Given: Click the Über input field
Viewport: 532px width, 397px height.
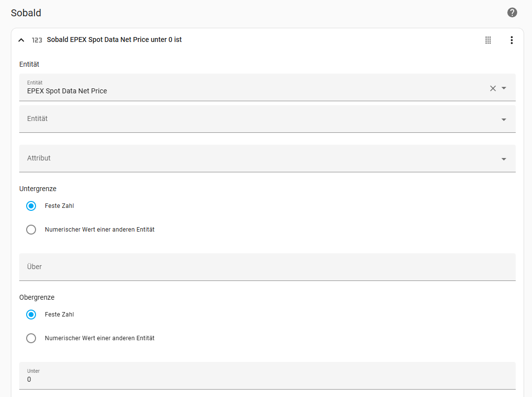Looking at the screenshot, I should 267,267.
